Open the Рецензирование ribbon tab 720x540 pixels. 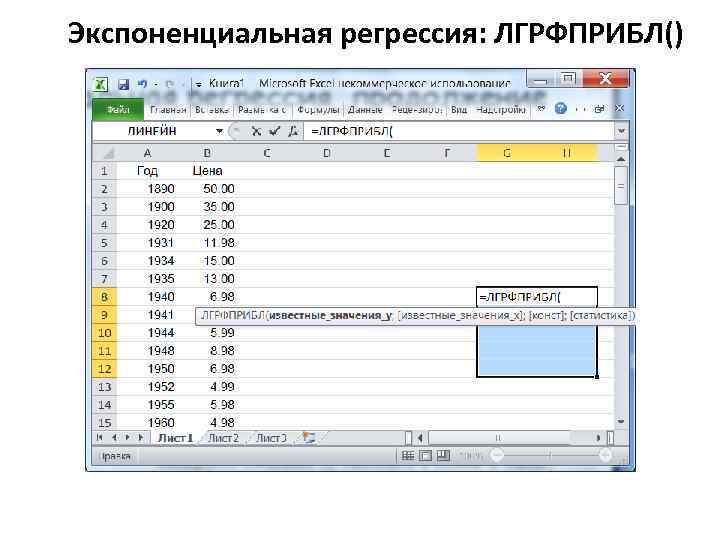click(x=417, y=110)
